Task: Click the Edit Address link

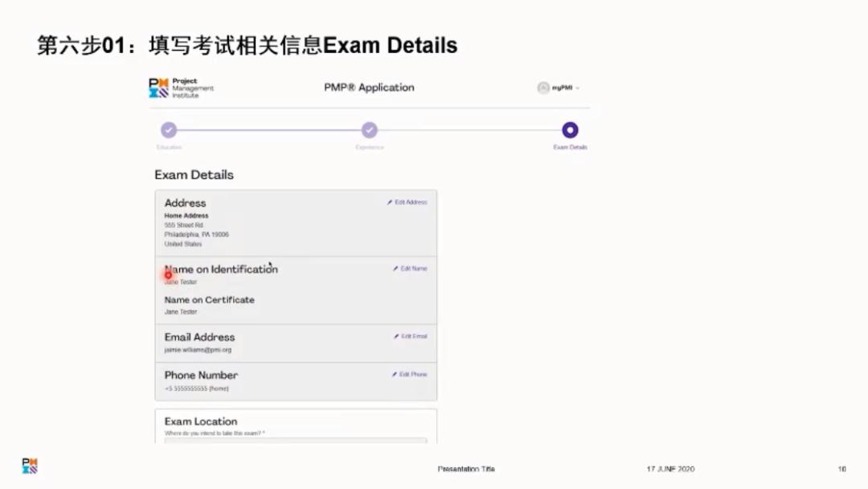Action: point(411,202)
